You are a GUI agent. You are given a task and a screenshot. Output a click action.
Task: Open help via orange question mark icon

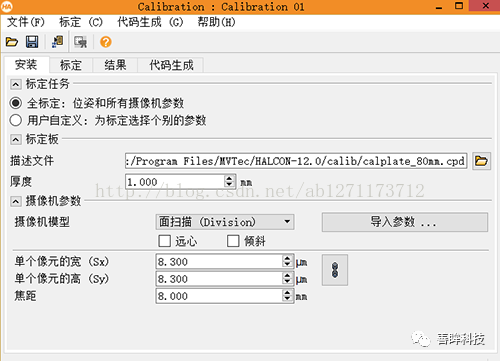tap(106, 42)
